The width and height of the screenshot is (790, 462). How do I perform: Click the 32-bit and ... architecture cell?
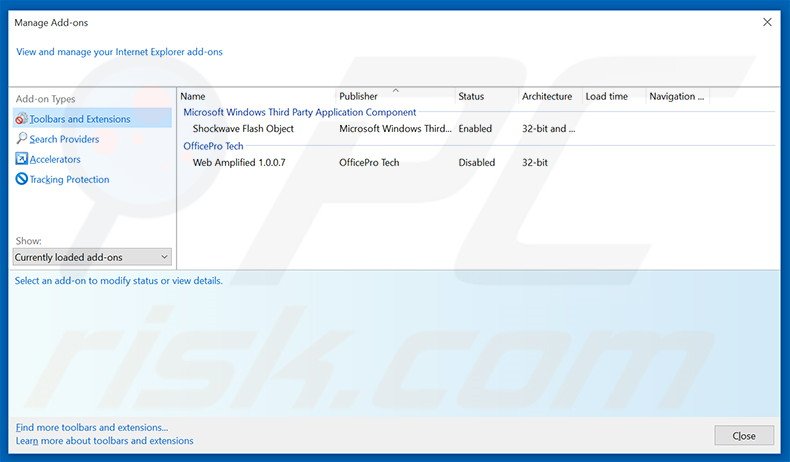coord(548,128)
